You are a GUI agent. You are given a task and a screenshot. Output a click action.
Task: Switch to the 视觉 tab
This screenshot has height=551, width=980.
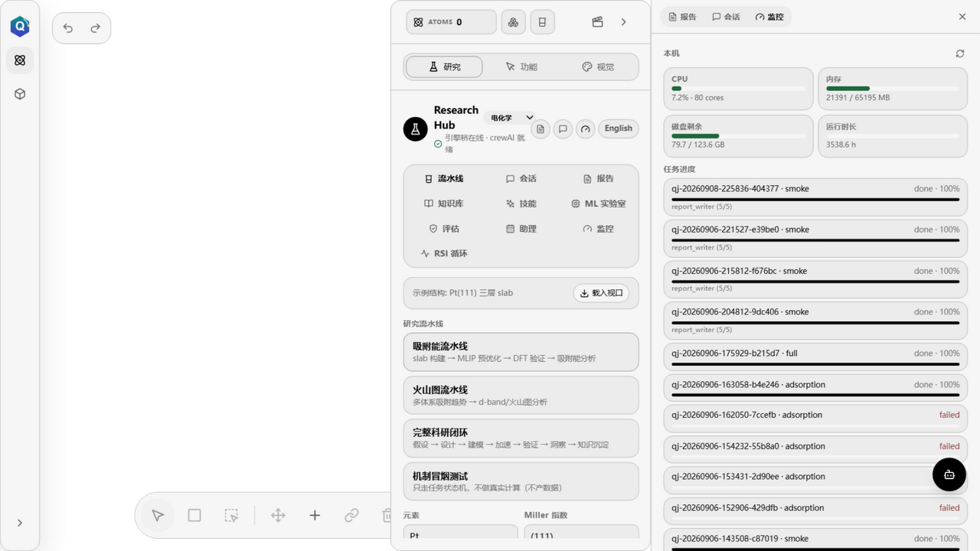coord(598,67)
